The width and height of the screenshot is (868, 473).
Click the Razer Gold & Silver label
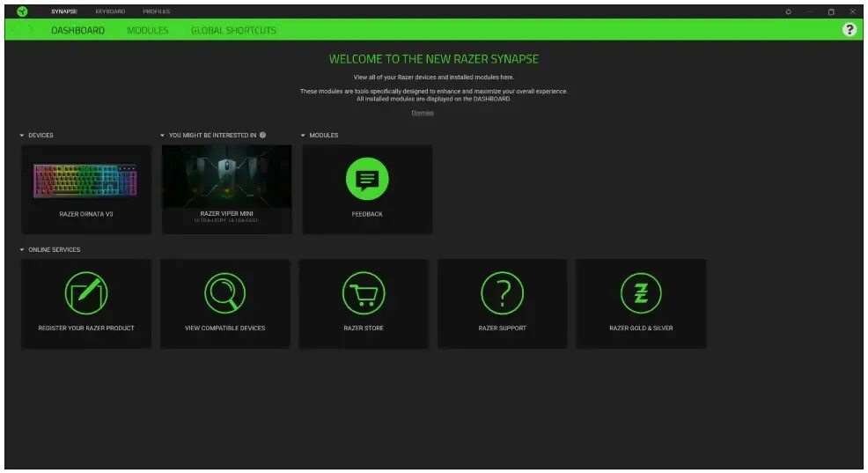(x=641, y=329)
